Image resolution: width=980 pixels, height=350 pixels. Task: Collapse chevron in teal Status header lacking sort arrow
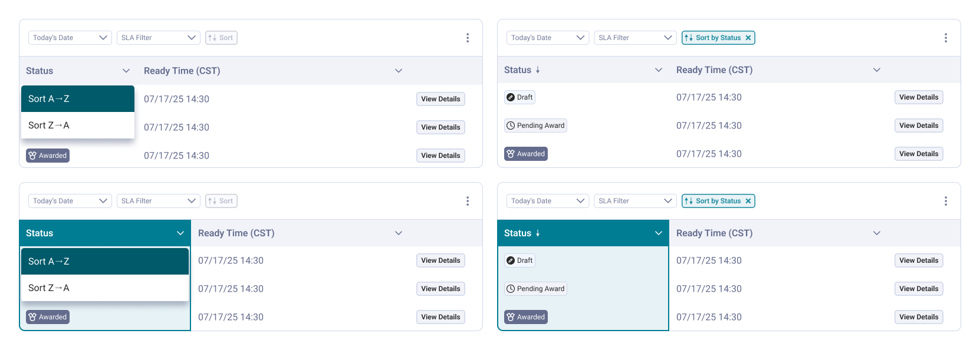(180, 233)
